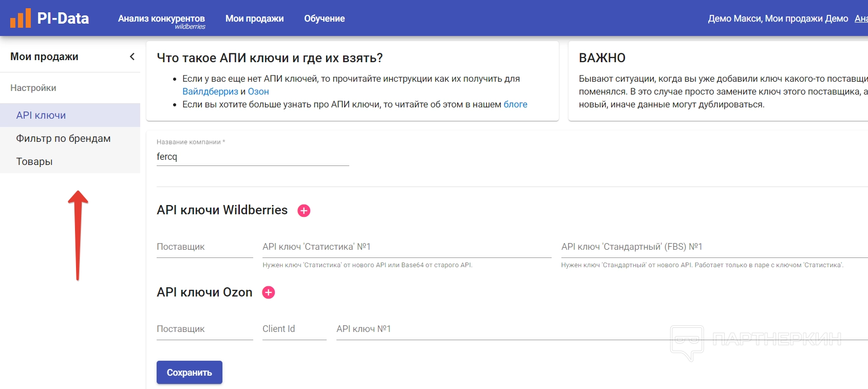The height and width of the screenshot is (389, 868).
Task: Add a new Ozon API key row
Action: [x=268, y=292]
